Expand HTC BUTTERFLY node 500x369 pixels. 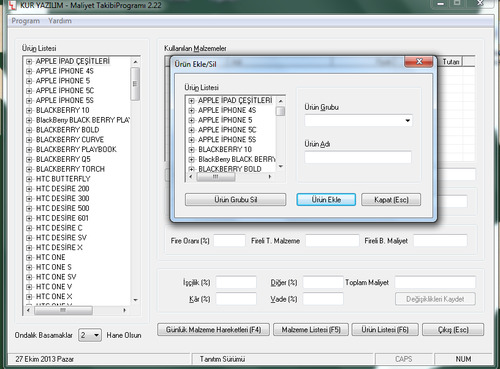pos(29,179)
